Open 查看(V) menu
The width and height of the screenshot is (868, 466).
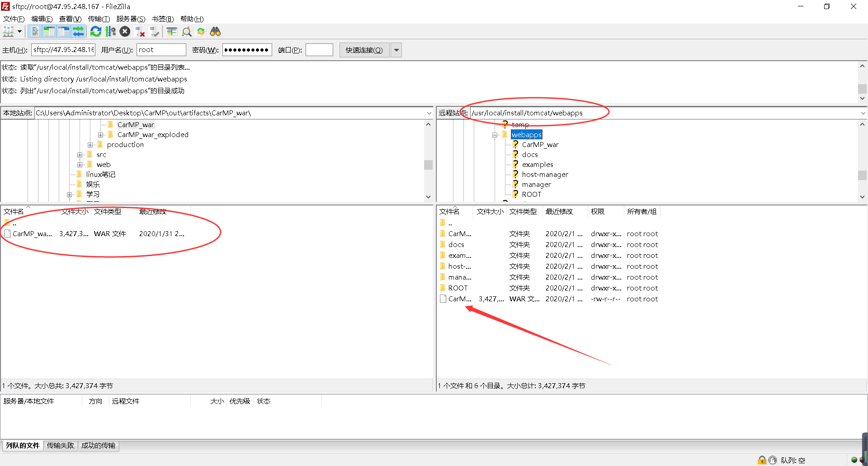click(x=70, y=19)
